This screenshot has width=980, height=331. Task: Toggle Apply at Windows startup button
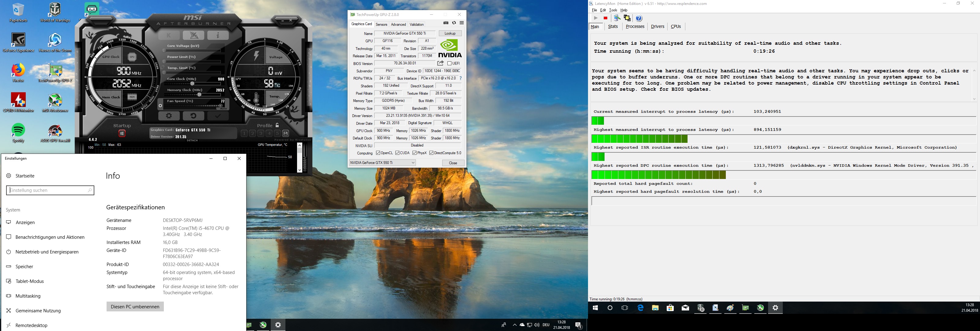(122, 133)
